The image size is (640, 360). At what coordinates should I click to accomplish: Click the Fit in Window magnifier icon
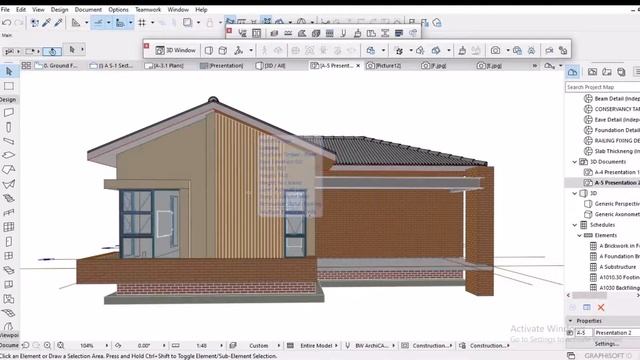click(61, 345)
